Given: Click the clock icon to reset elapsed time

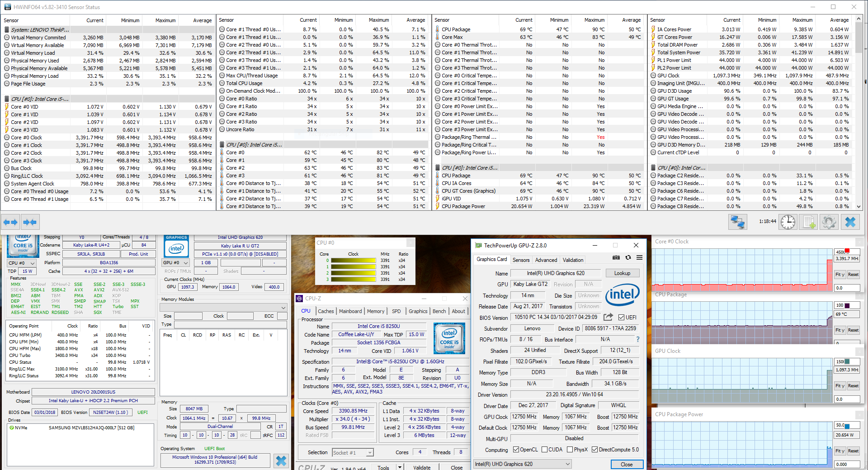Looking at the screenshot, I should click(x=788, y=222).
